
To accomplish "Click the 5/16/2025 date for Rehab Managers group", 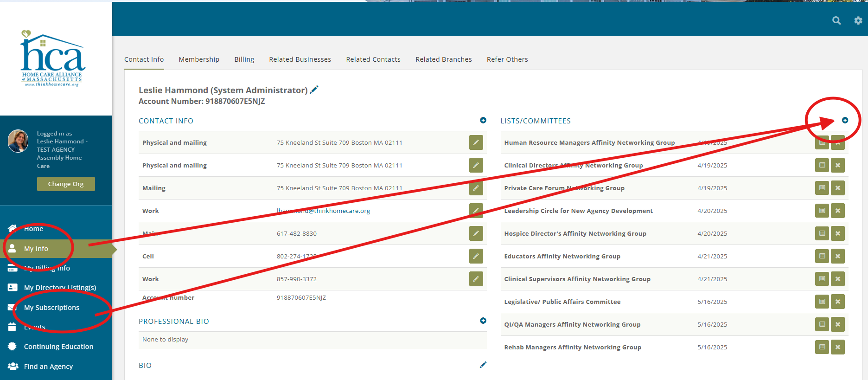I will coord(712,347).
